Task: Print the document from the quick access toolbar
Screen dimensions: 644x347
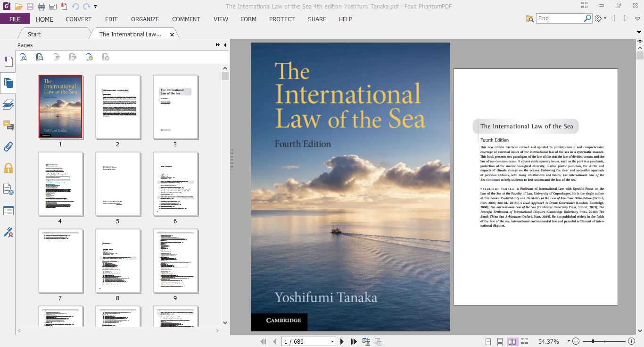Action: [41, 7]
